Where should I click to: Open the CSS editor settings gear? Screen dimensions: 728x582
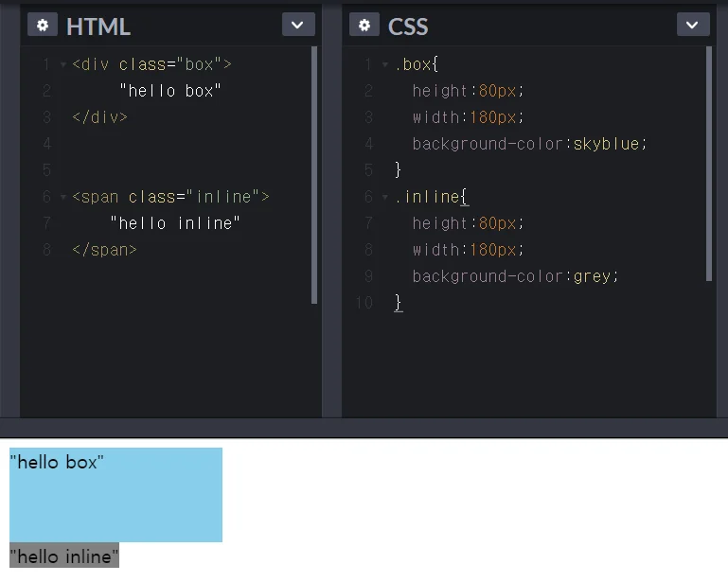click(x=364, y=25)
